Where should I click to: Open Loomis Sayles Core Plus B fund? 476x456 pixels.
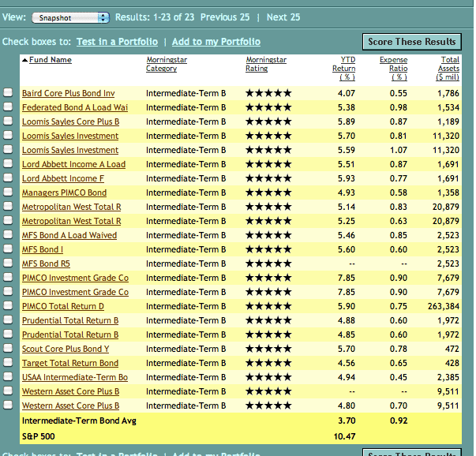tap(71, 121)
